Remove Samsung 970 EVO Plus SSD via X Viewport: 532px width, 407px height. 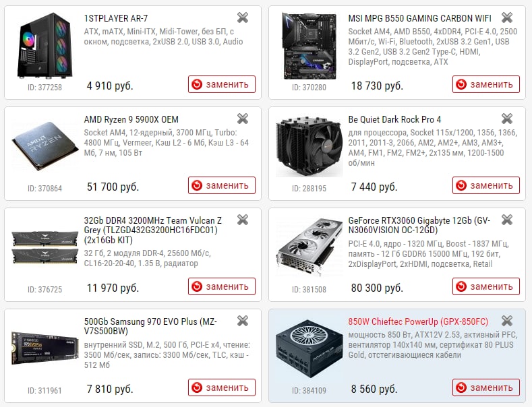(243, 321)
